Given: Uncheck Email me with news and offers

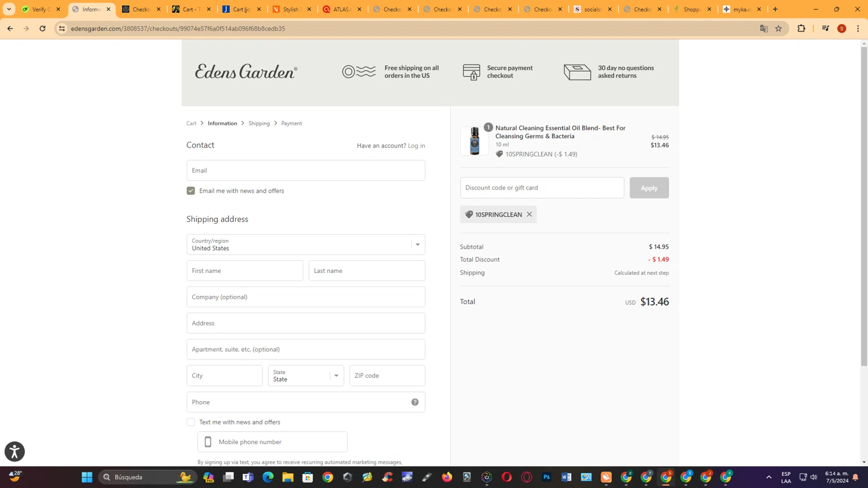Looking at the screenshot, I should click(x=190, y=191).
